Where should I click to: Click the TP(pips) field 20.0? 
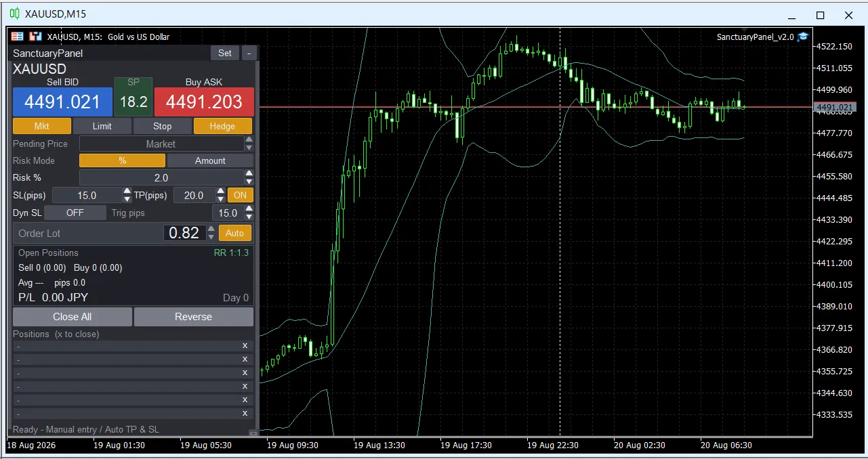[194, 195]
